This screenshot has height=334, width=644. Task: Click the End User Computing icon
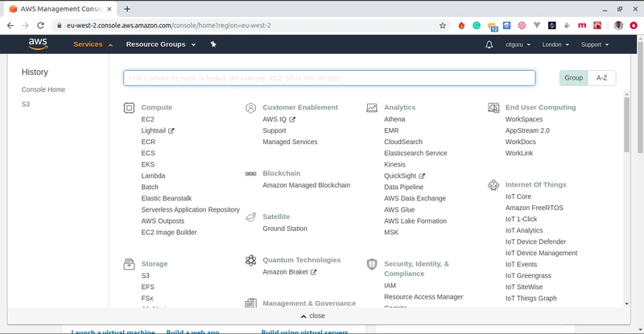click(x=493, y=108)
